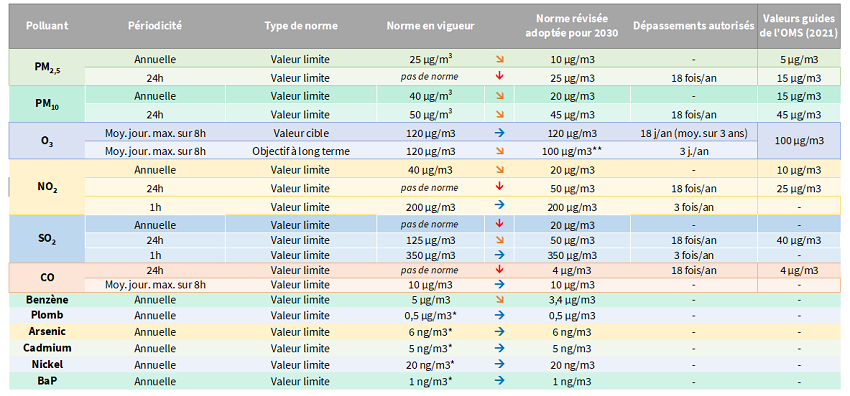The image size is (850, 396).
Task: Click the blue arrow in NO2 1h row
Action: [500, 205]
